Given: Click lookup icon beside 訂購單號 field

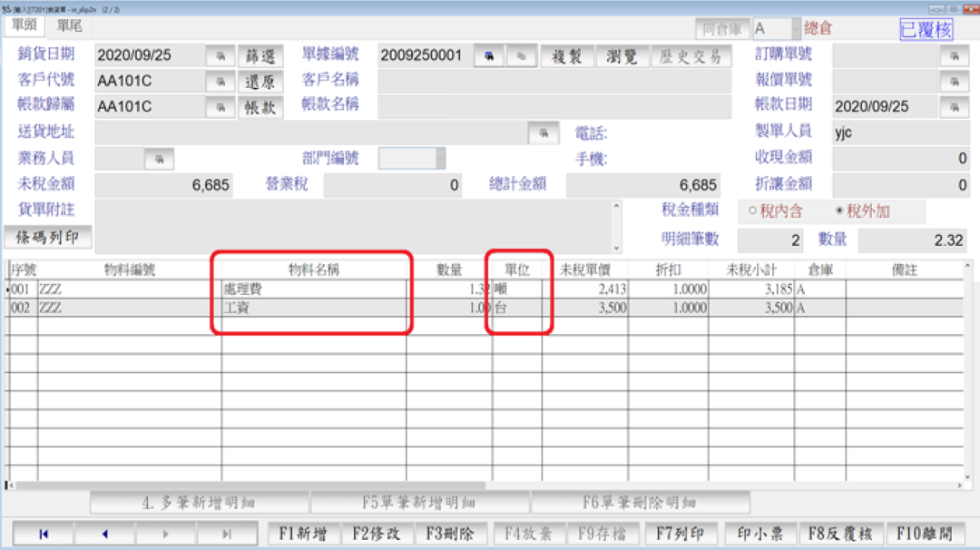Looking at the screenshot, I should point(954,56).
